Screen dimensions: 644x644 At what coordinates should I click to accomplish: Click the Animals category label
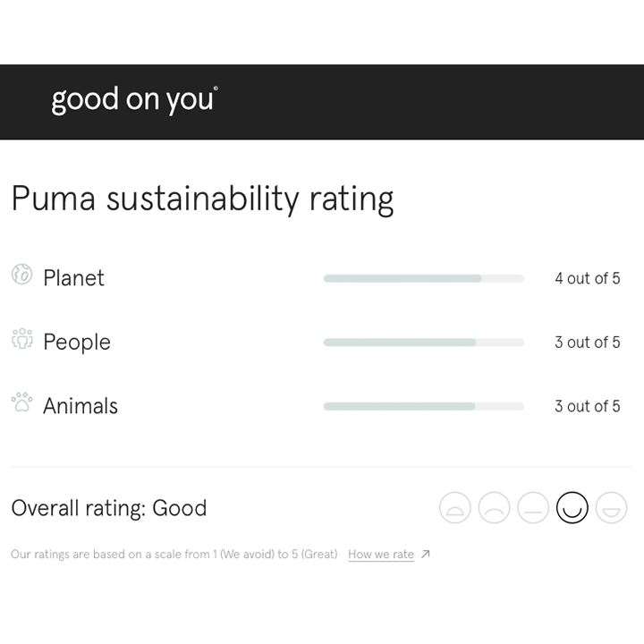point(80,406)
